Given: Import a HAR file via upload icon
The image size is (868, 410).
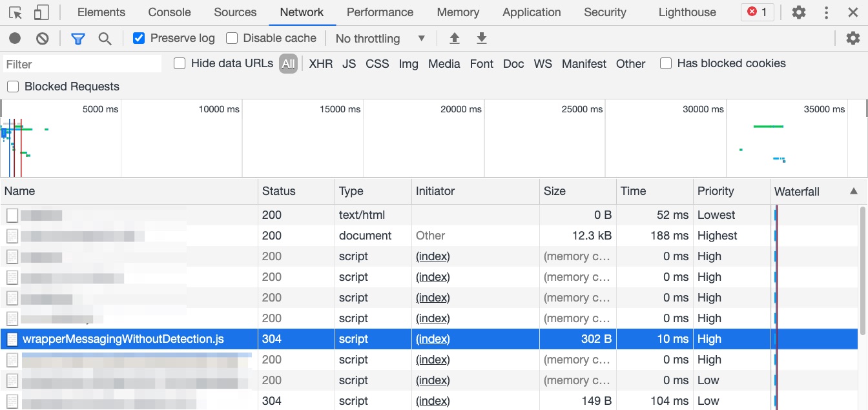Looking at the screenshot, I should [x=455, y=38].
